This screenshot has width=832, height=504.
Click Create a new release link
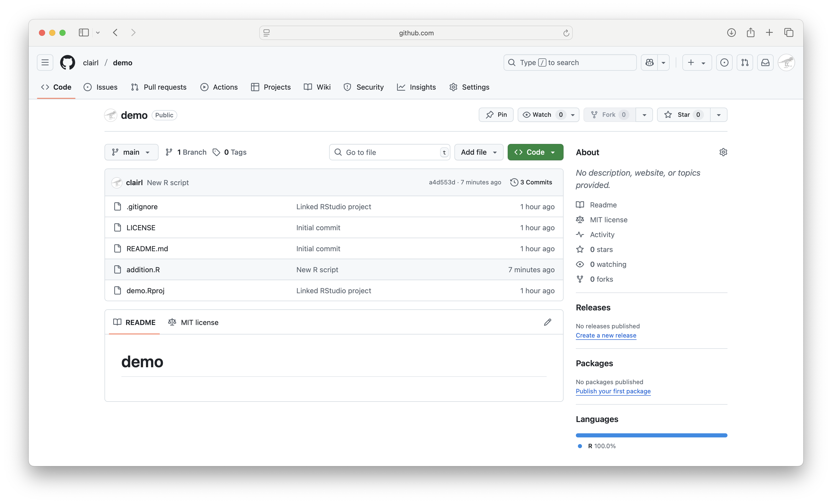606,335
